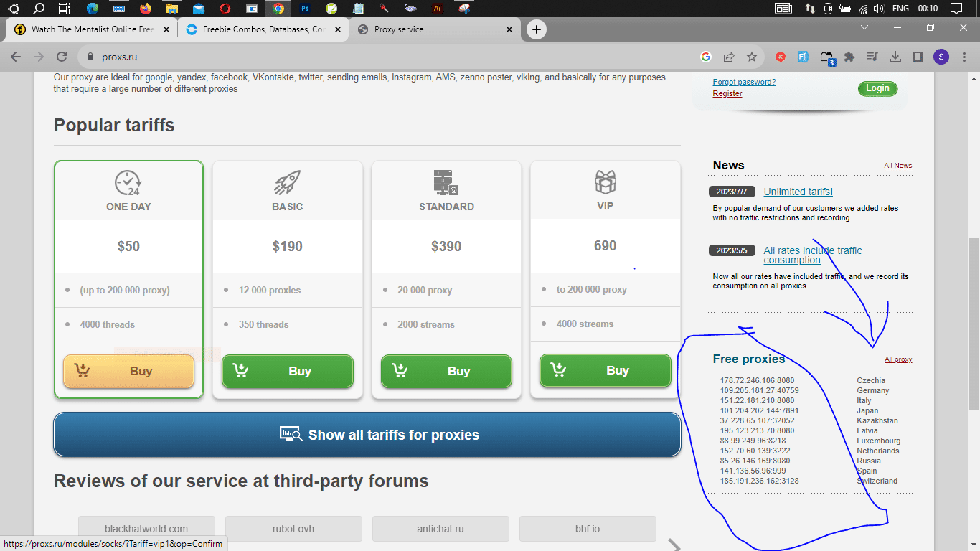This screenshot has width=980, height=551.
Task: Click the Luxembourg country entry
Action: (x=879, y=441)
